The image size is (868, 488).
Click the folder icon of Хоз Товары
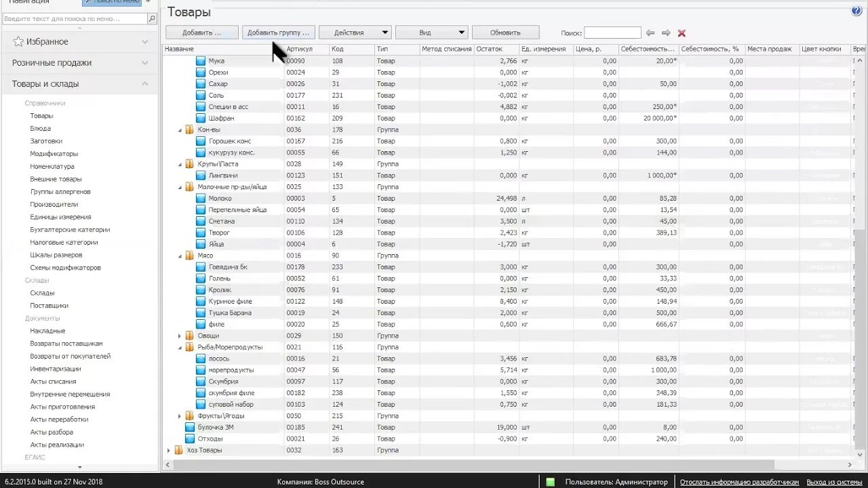(x=179, y=450)
